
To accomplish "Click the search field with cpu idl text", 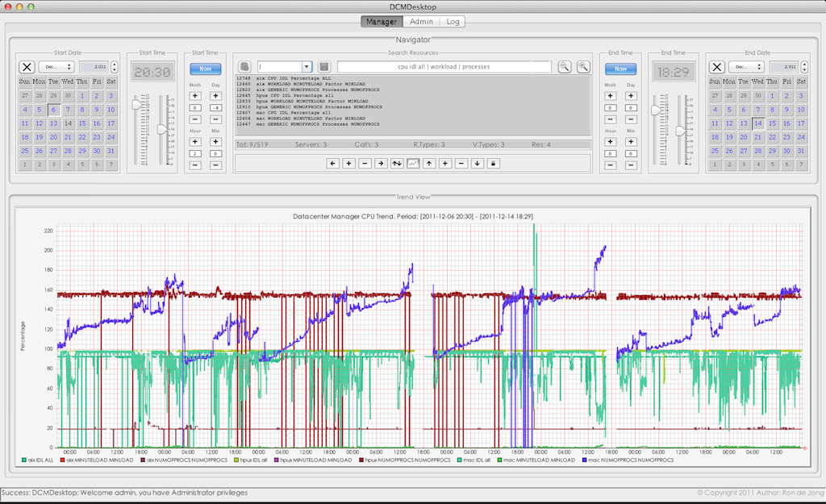I will coord(444,67).
